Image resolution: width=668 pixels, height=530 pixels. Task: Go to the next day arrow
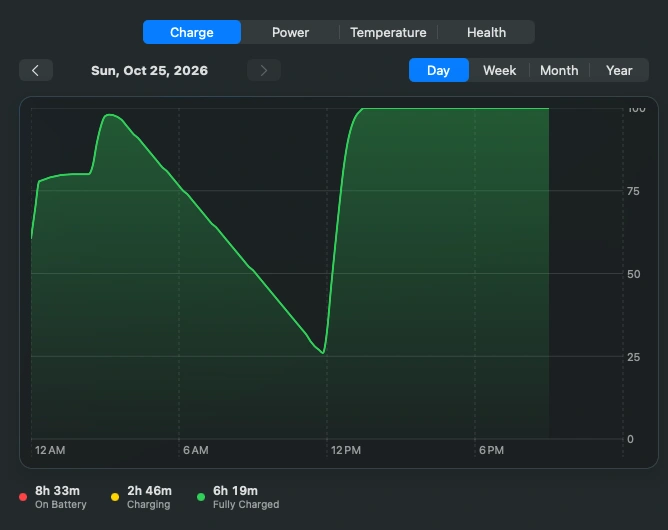coord(264,70)
